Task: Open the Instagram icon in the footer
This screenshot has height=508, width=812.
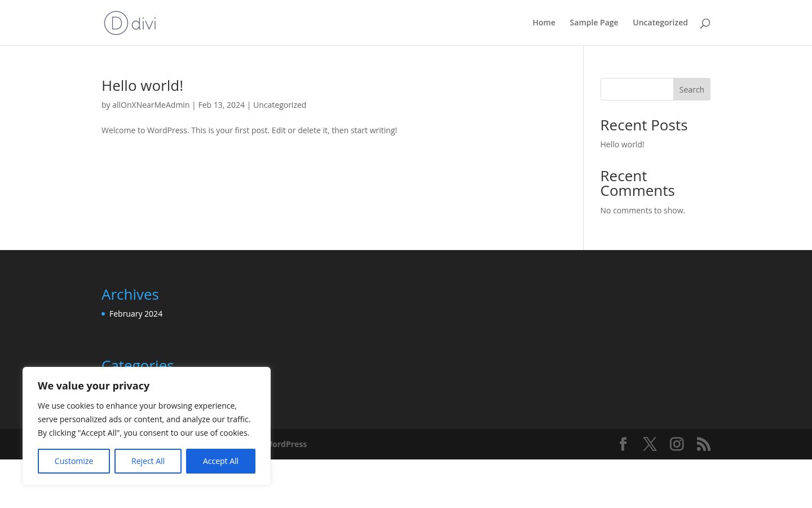Action: coord(677,444)
